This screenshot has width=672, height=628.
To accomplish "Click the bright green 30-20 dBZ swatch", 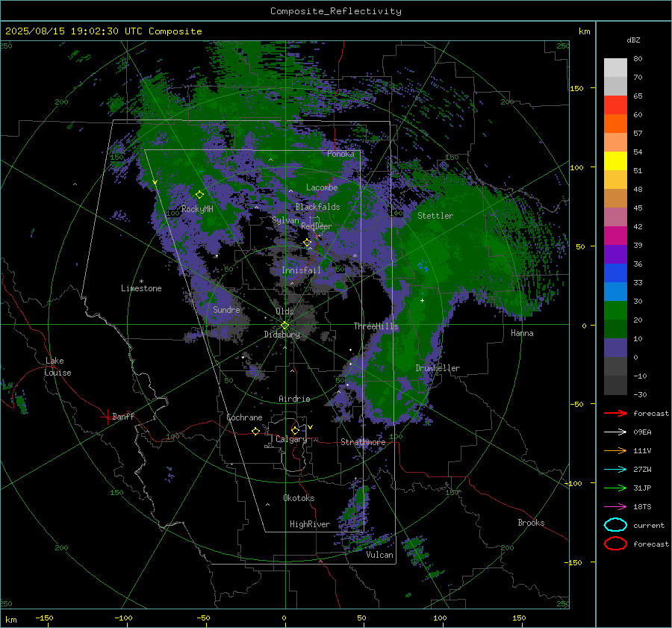I will (615, 311).
